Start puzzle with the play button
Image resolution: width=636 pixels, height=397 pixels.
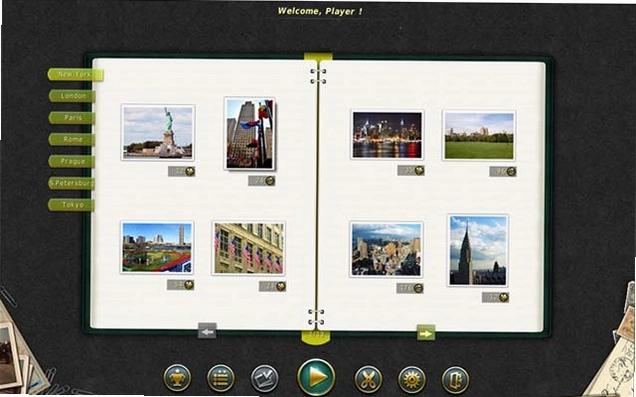point(316,377)
